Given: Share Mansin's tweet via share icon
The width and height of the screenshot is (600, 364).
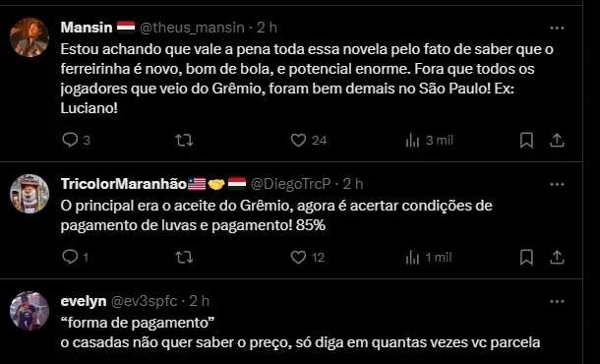Looking at the screenshot, I should [557, 141].
